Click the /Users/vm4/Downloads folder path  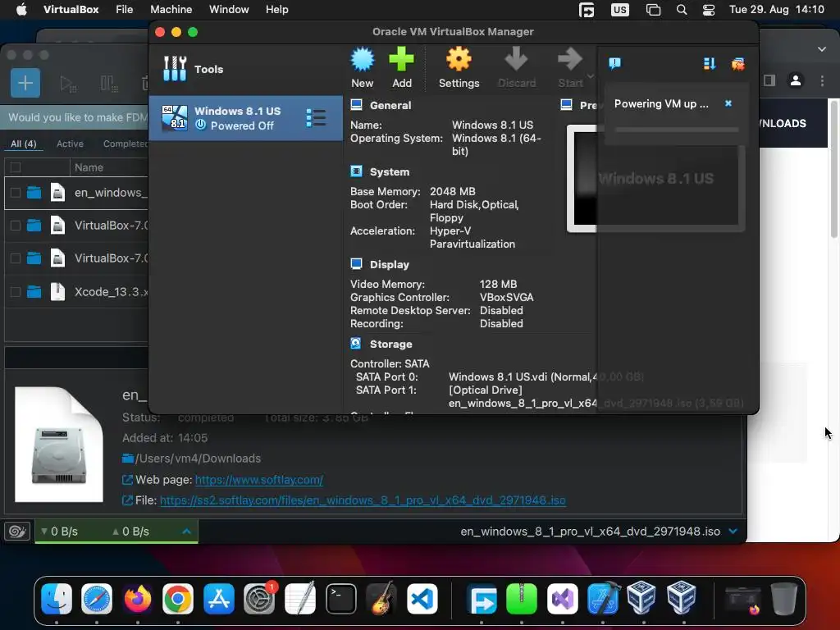198,458
